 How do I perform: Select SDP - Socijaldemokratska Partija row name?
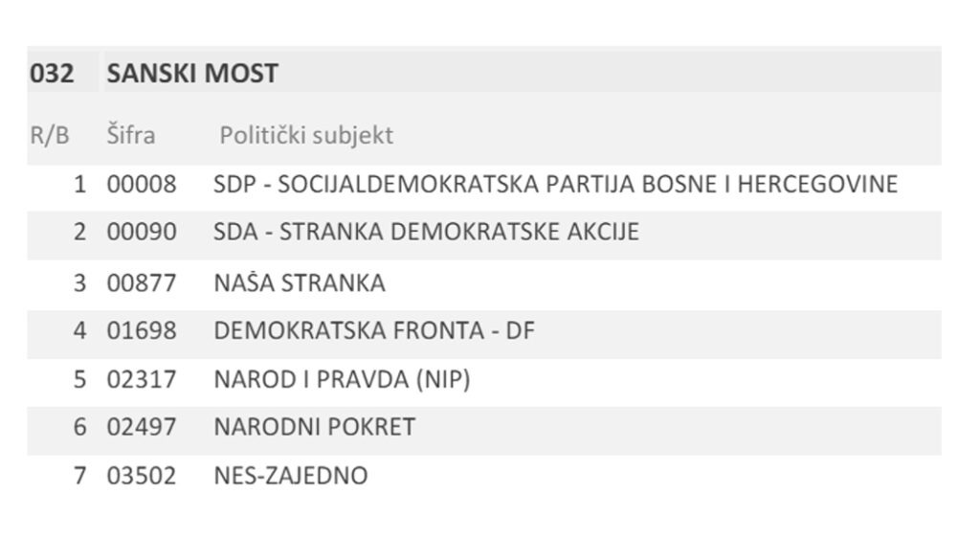[555, 184]
